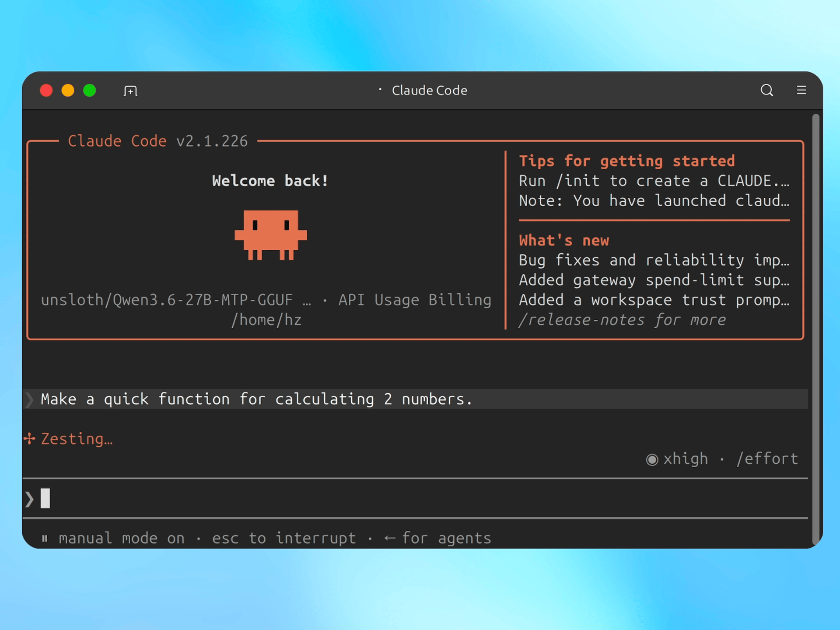Close the terminal with the red button
This screenshot has width=840, height=630.
click(46, 91)
